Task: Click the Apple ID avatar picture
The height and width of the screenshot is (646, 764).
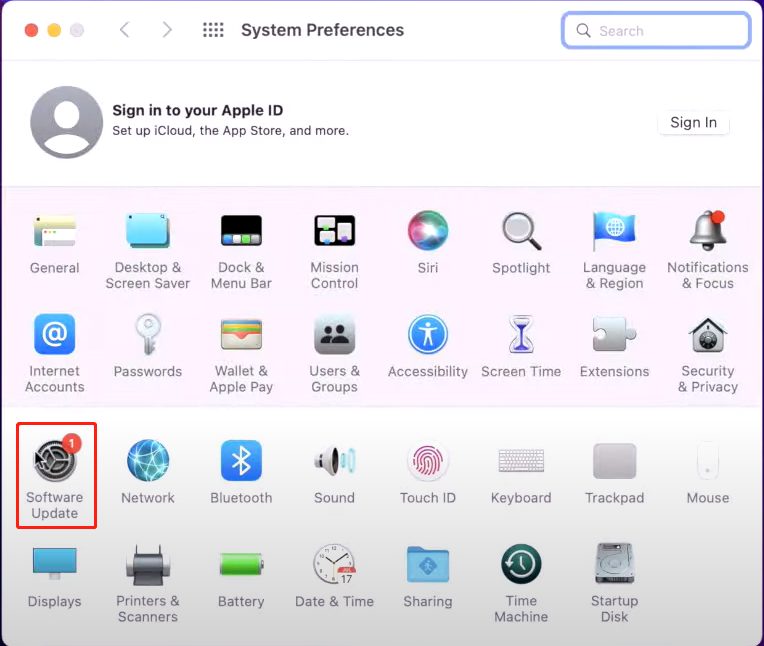Action: [x=67, y=122]
